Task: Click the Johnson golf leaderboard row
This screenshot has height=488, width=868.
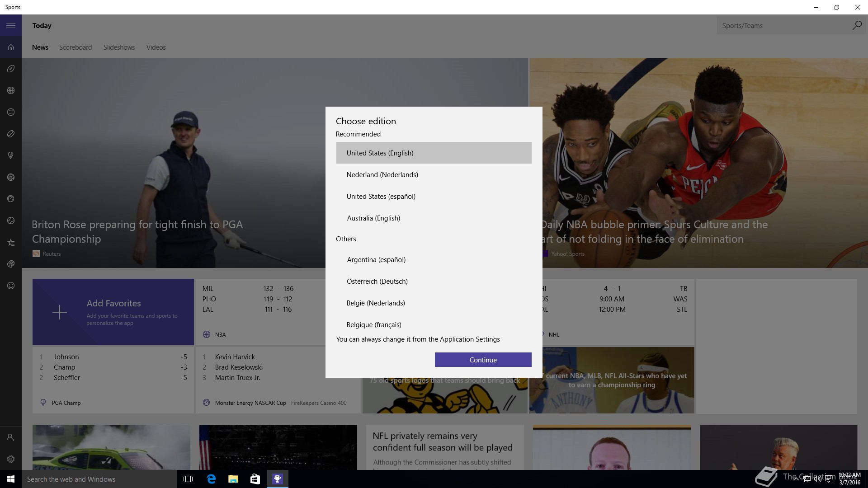Action: 113,357
